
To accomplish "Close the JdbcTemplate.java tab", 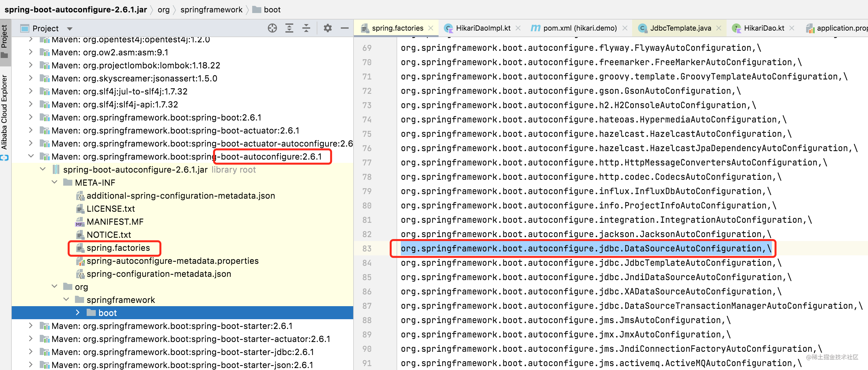I will [719, 28].
